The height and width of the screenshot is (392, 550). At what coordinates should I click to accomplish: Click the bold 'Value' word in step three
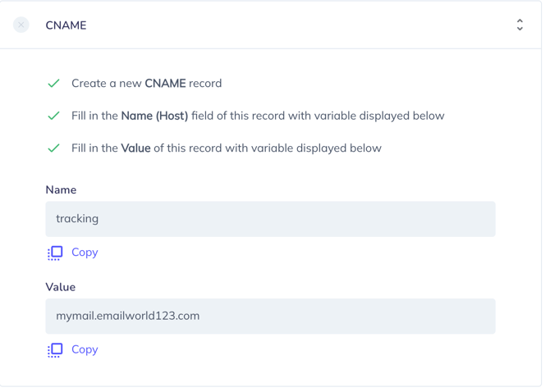[136, 148]
